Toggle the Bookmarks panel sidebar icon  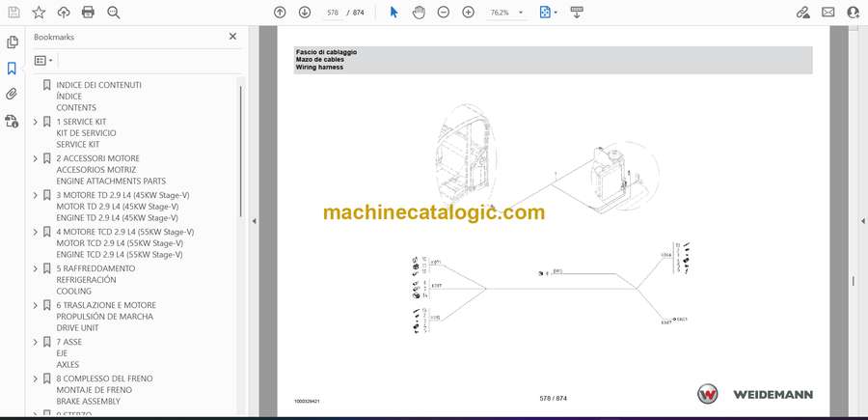pos(13,69)
